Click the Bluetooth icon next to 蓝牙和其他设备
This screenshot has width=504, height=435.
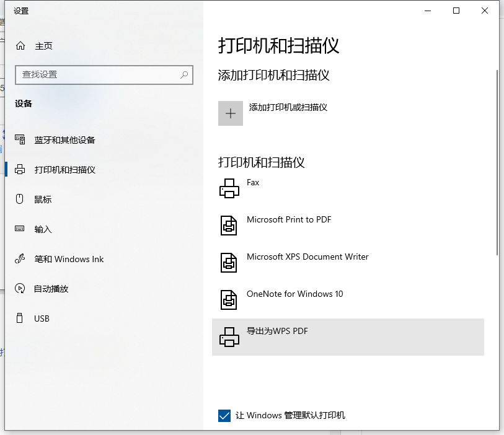(x=21, y=140)
